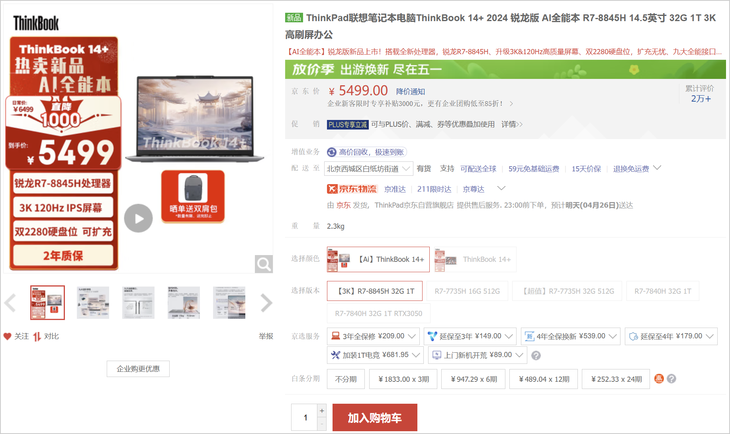This screenshot has width=730, height=434.
Task: Select installment ¥252.33 x 24期
Action: 616,379
